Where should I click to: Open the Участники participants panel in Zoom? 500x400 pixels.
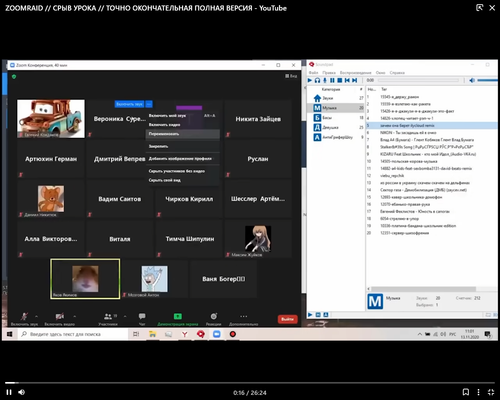108,318
